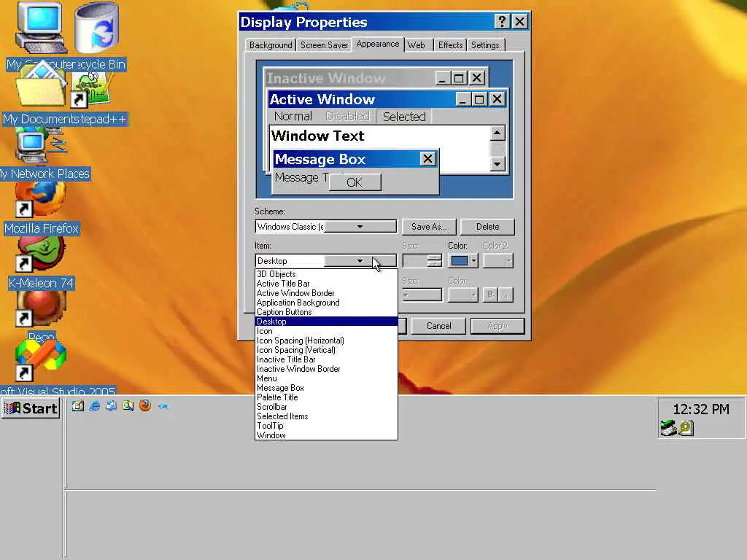Switch to the Background tab
The width and height of the screenshot is (747, 560).
[x=271, y=44]
